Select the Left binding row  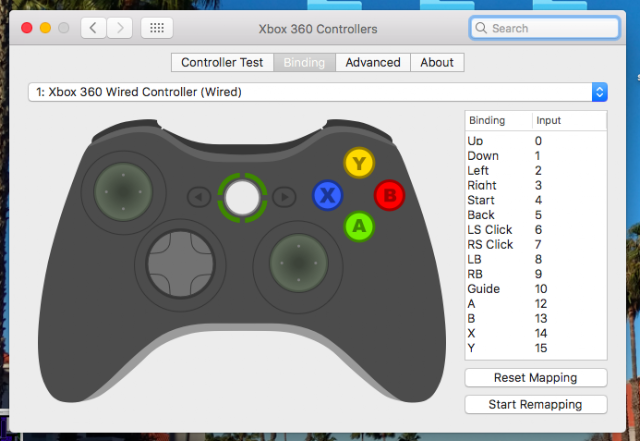(x=536, y=170)
